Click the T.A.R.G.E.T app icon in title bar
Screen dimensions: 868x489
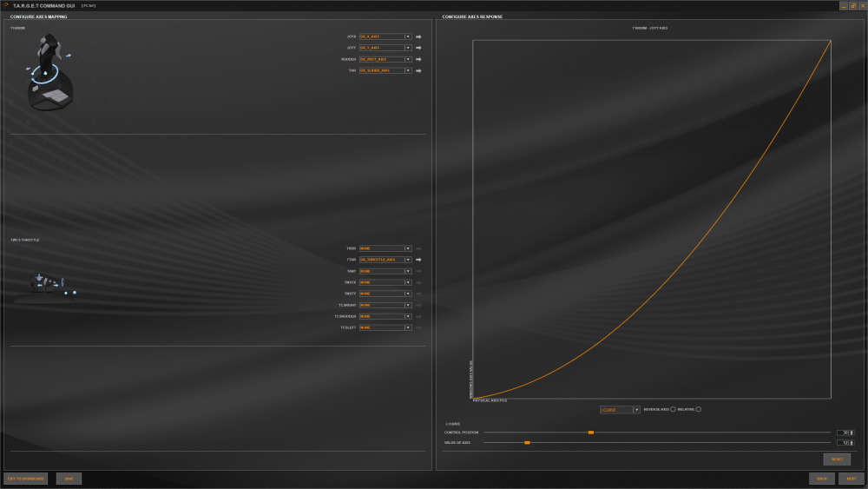point(6,5)
